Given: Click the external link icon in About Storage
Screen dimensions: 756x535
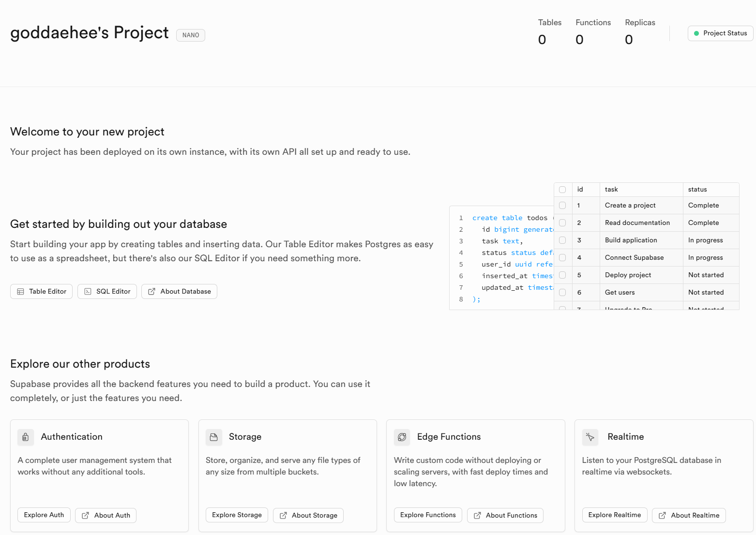Looking at the screenshot, I should pyautogui.click(x=283, y=516).
